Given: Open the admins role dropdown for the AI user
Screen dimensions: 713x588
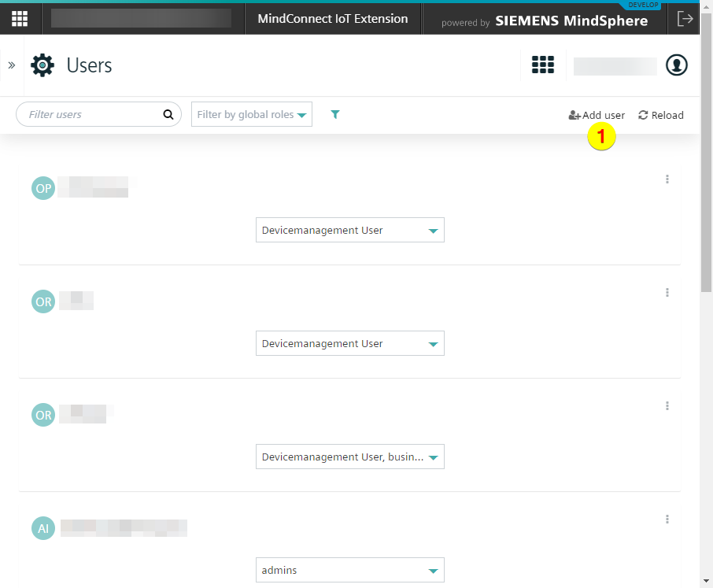Looking at the screenshot, I should (x=349, y=570).
